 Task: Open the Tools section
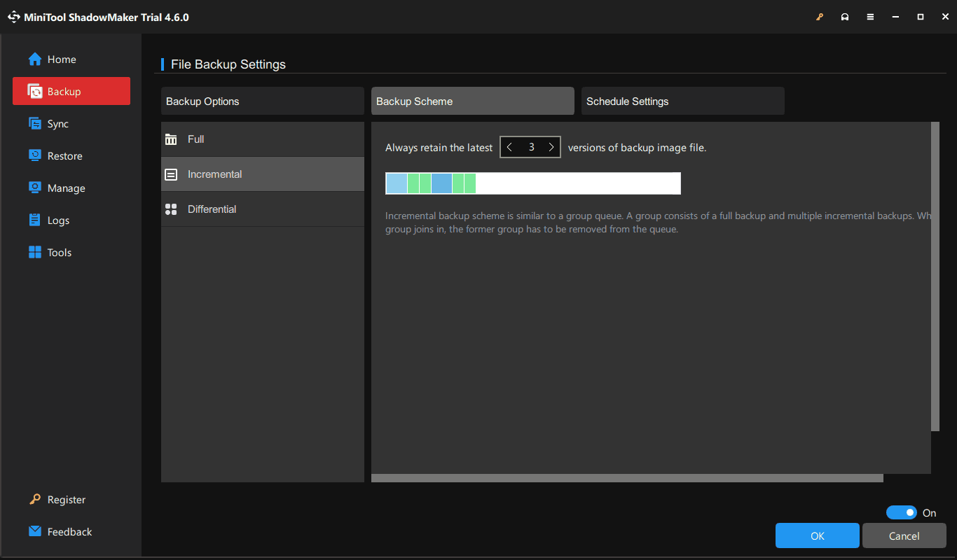(60, 252)
